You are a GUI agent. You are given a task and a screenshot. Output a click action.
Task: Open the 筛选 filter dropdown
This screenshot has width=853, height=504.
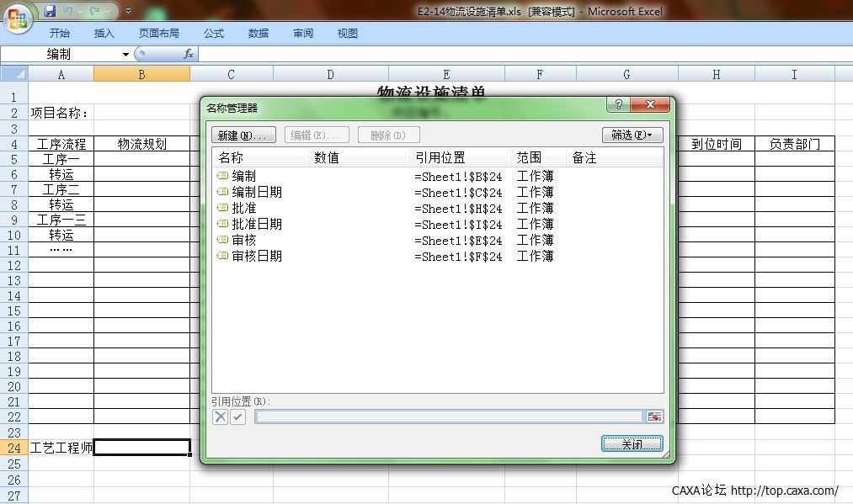point(632,135)
